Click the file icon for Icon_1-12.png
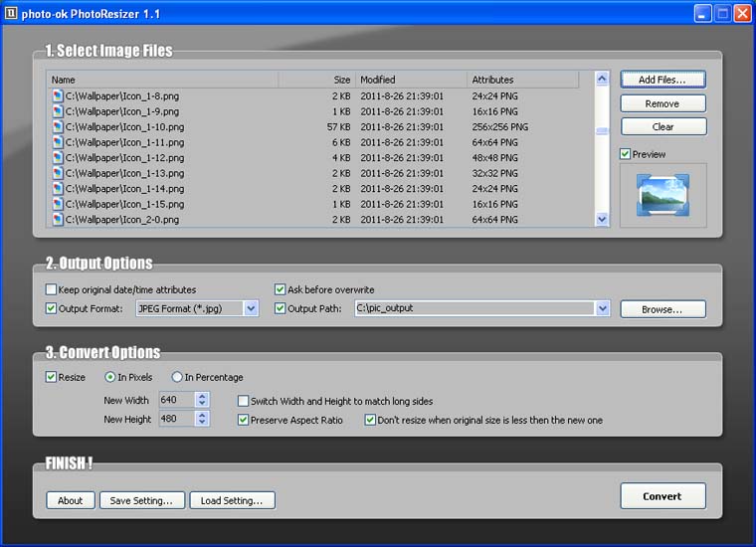This screenshot has height=547, width=756. 58,157
